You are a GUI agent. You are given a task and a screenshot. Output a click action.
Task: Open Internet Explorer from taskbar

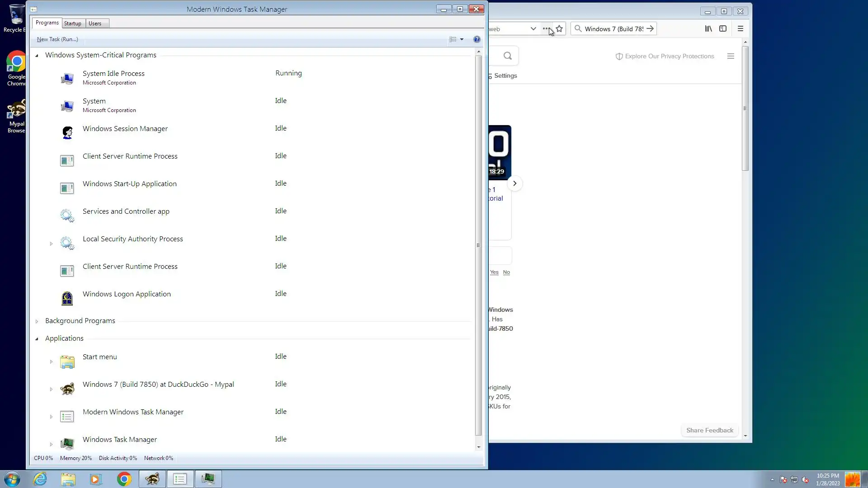pyautogui.click(x=40, y=479)
